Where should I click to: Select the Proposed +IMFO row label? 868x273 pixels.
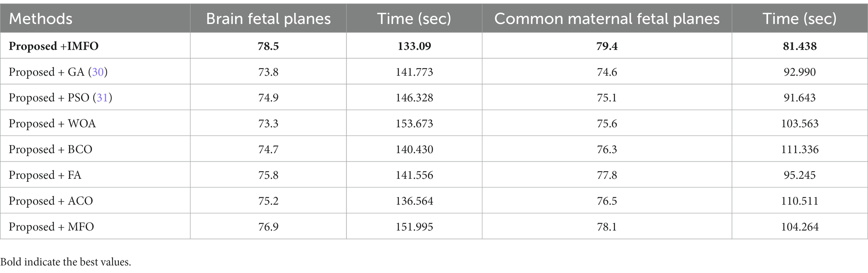tap(54, 46)
